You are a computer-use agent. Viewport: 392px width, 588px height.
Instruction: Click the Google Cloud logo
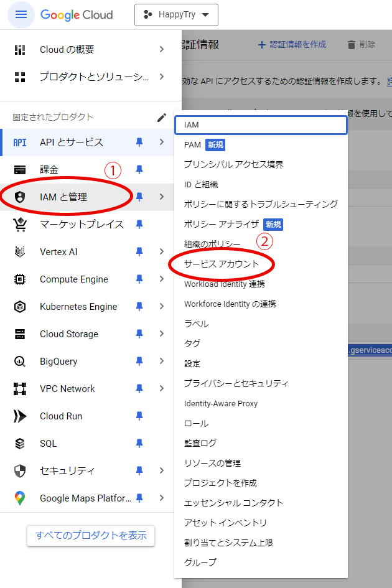(77, 15)
